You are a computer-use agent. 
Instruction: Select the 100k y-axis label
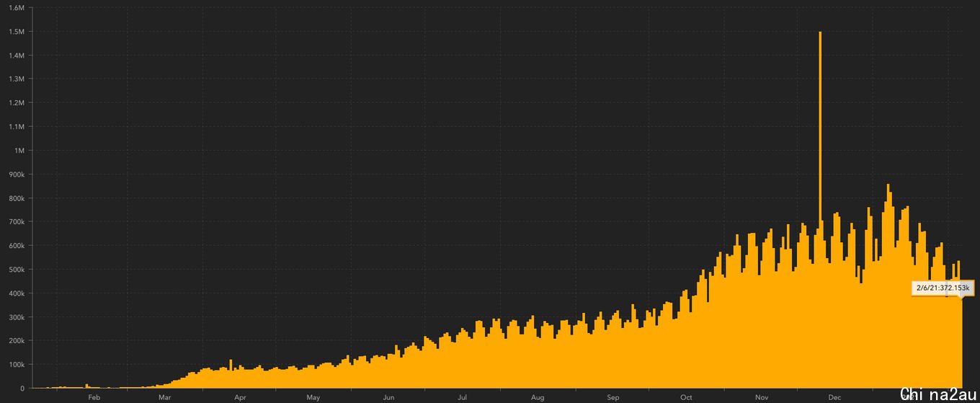point(17,365)
